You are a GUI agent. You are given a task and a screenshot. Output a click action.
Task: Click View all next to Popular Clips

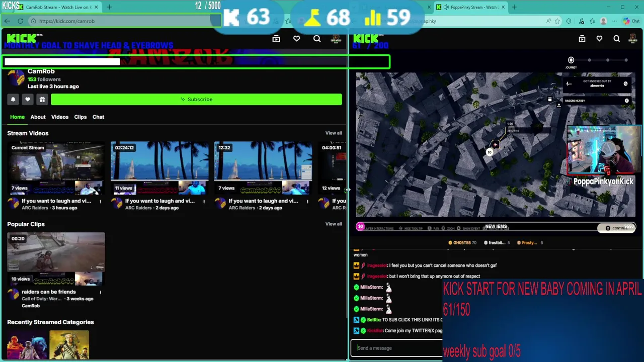coord(333,224)
